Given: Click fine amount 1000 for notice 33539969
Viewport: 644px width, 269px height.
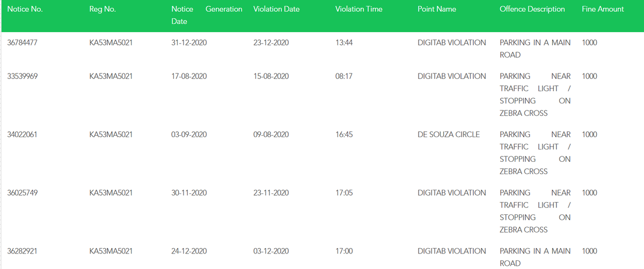Looking at the screenshot, I should pyautogui.click(x=589, y=76).
